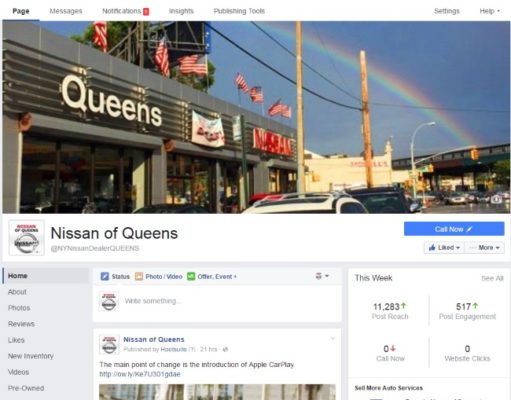Select Reviews in the left sidebar
The image size is (511, 400).
[21, 324]
